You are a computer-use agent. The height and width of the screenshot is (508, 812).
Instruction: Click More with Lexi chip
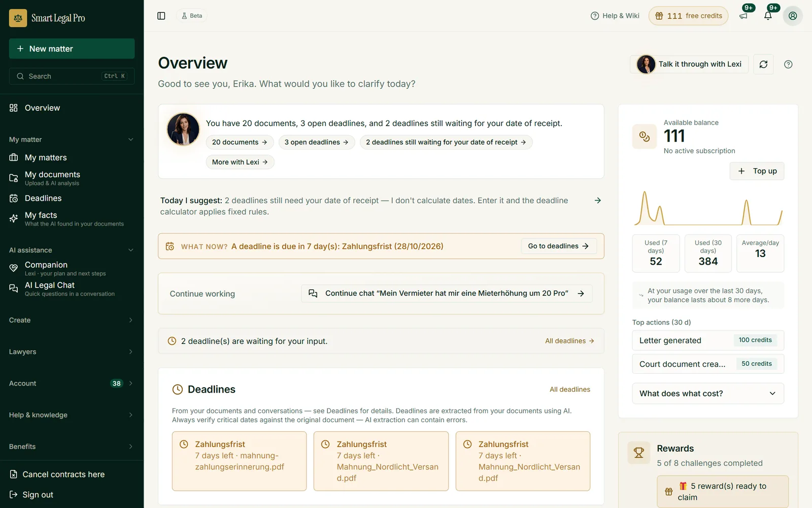click(240, 162)
